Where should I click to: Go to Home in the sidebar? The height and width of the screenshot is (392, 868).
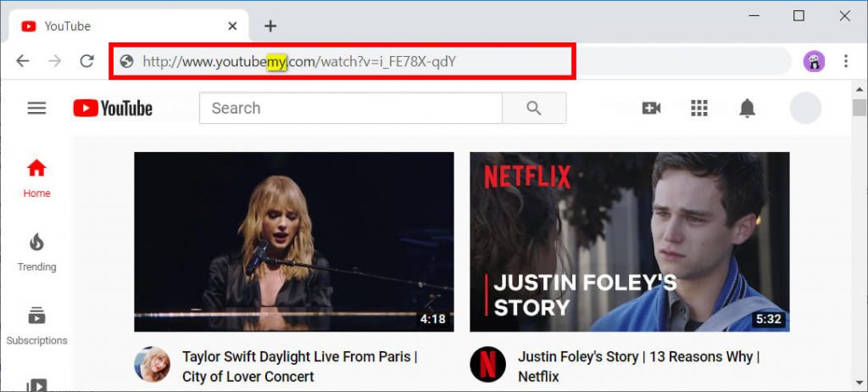pyautogui.click(x=36, y=178)
